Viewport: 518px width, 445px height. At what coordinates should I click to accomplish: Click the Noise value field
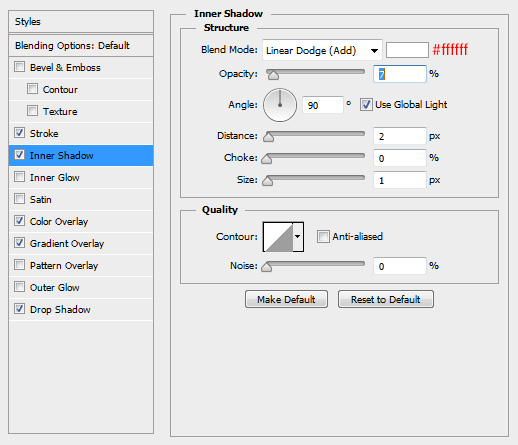400,266
